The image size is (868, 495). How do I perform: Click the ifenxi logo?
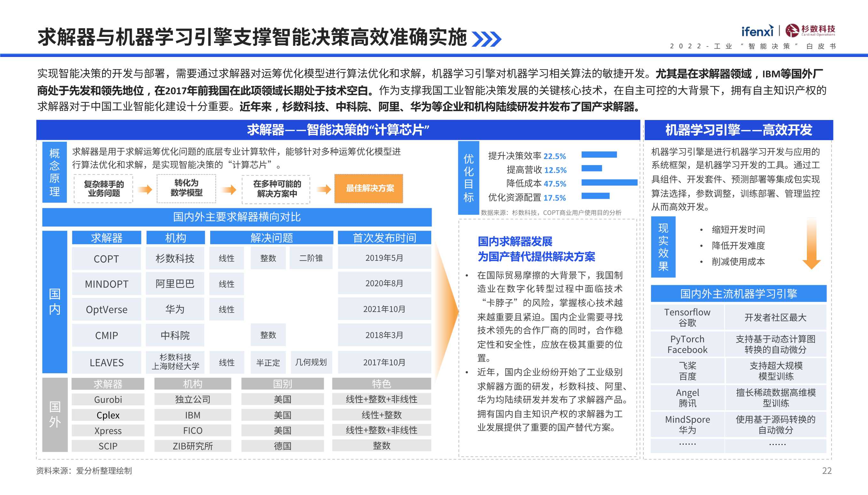coord(757,31)
